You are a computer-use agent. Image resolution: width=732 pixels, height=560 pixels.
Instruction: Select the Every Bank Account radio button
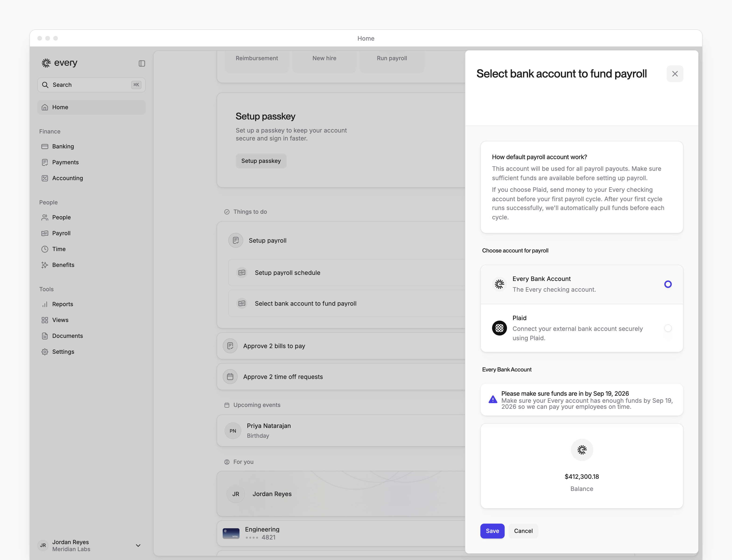tap(668, 284)
